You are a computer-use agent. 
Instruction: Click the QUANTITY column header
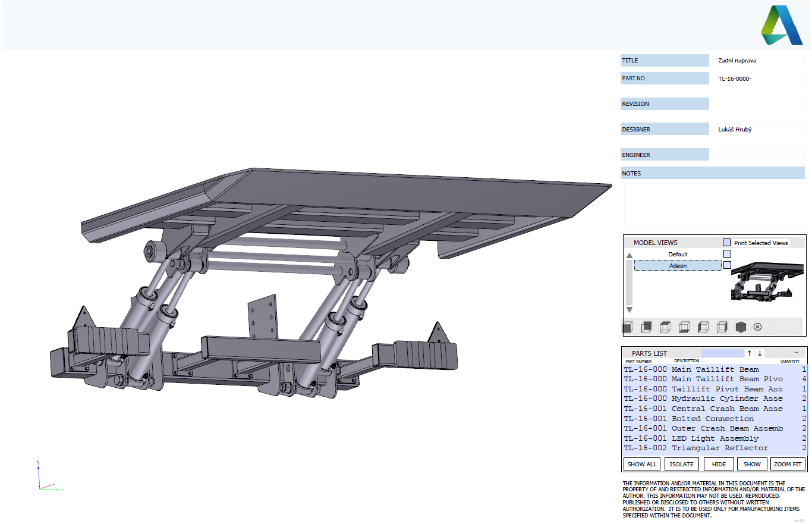(x=790, y=361)
